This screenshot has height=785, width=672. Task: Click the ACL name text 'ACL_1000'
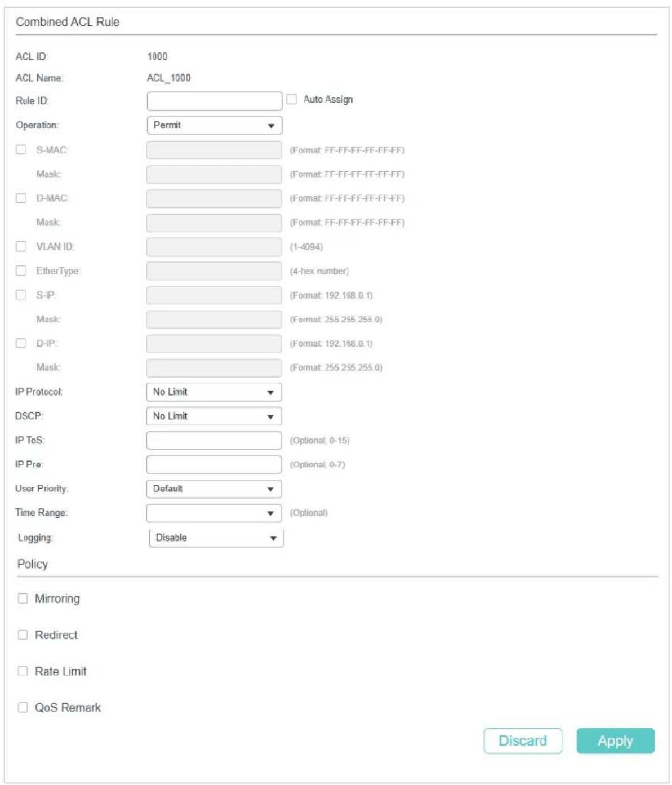[x=168, y=78]
